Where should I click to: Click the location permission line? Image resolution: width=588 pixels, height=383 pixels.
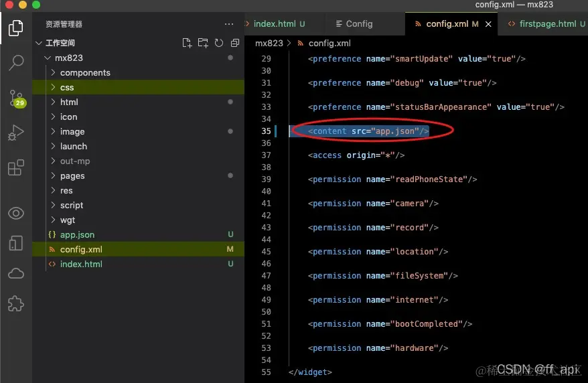378,252
